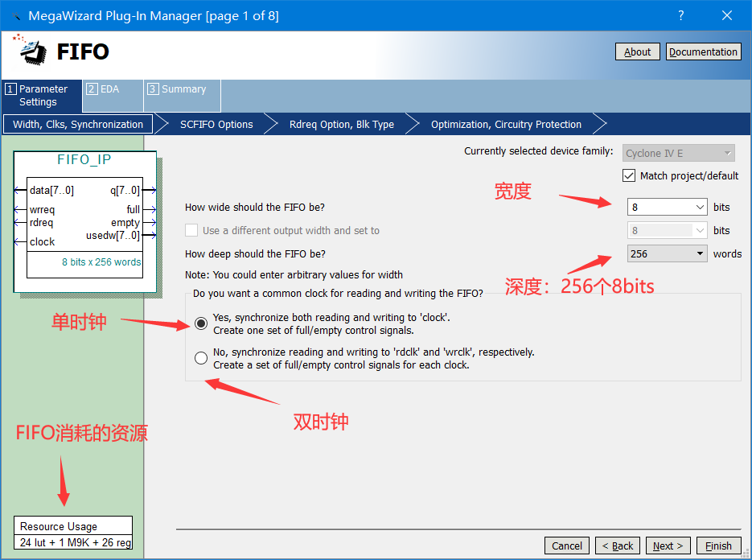Click the FIFO chip logo icon
This screenshot has height=560, width=752.
click(31, 49)
